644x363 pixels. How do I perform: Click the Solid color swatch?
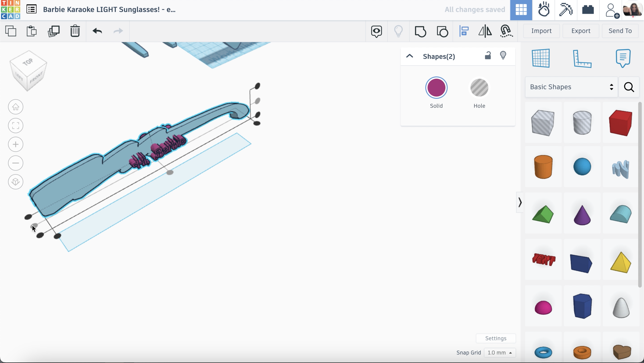click(x=436, y=87)
